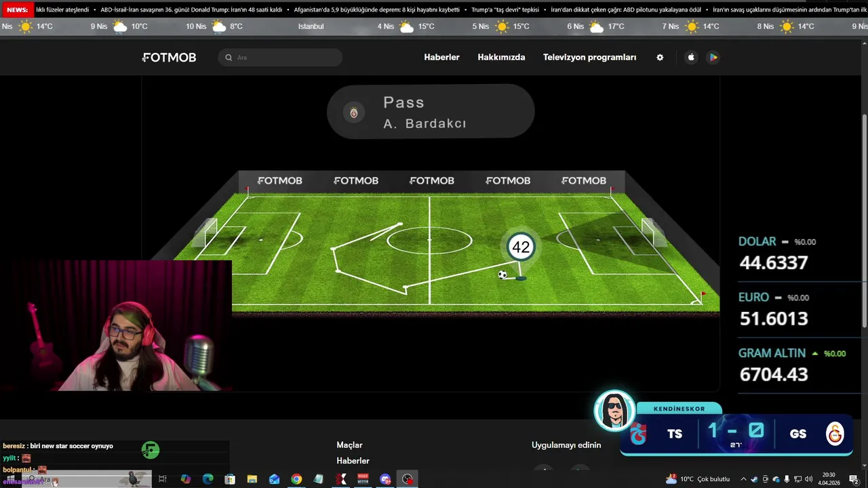Open the Haberler footer link

click(x=353, y=461)
